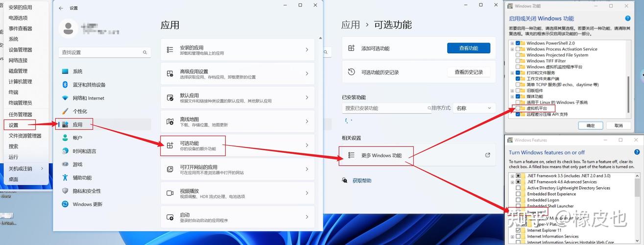Viewport: 644px width, 245px height.
Task: Choose 文件资源管理器 from the context menu
Action: click(25, 136)
